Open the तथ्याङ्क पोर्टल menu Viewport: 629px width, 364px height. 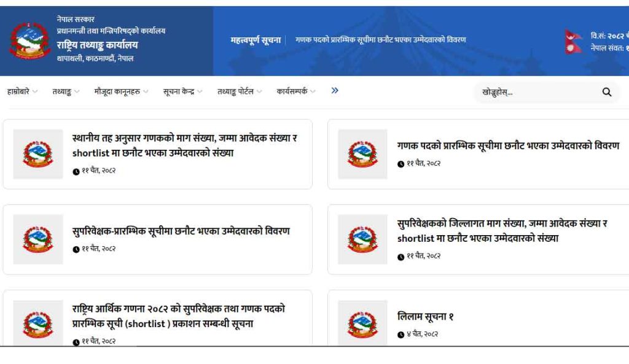[x=240, y=91]
